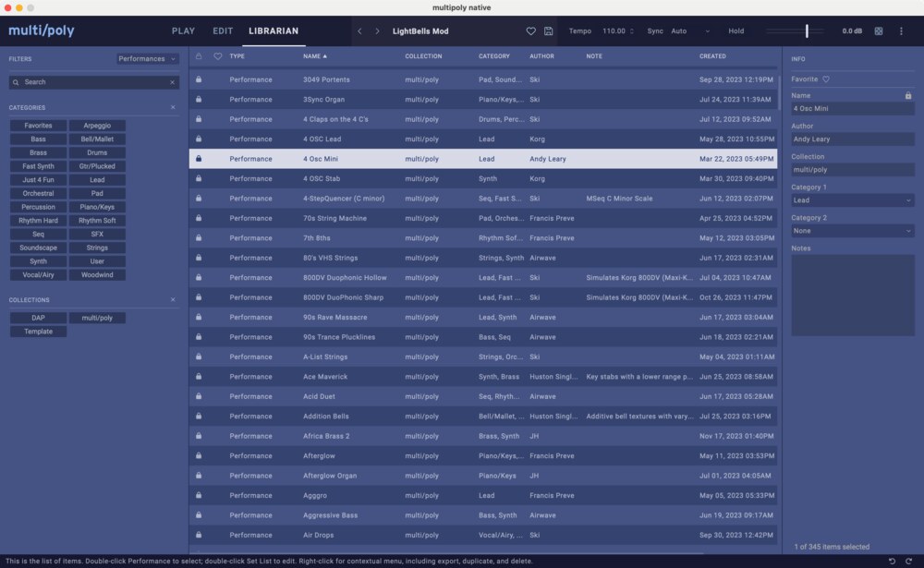Screen dimensions: 924x568
Task: Go to the previous performance arrow
Action: (x=359, y=31)
